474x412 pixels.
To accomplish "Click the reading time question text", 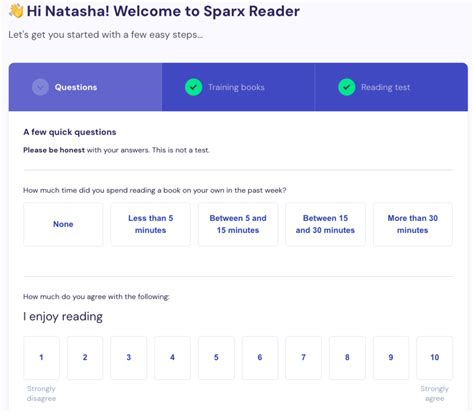I will click(x=155, y=190).
